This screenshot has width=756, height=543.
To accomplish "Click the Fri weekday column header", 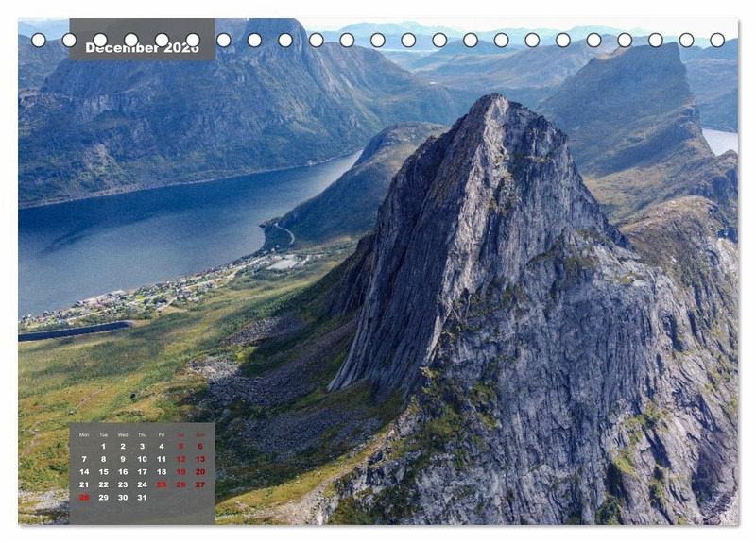I will [x=162, y=434].
